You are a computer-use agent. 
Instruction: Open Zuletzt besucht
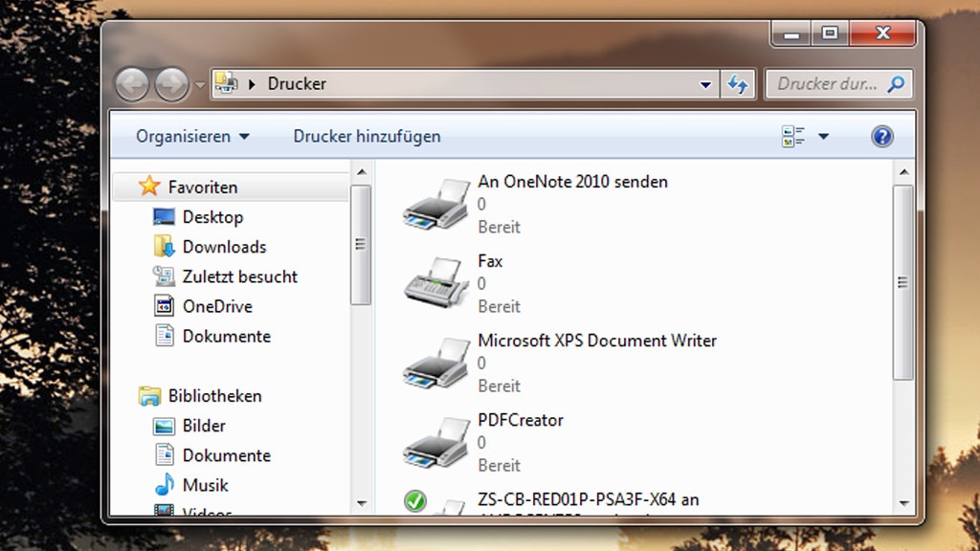[x=240, y=276]
